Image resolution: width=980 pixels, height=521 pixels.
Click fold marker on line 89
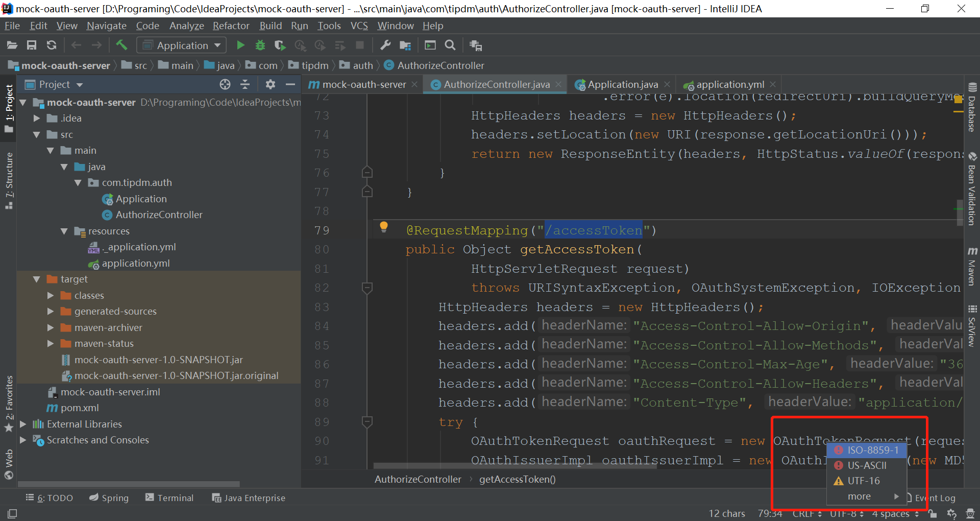[x=367, y=422]
